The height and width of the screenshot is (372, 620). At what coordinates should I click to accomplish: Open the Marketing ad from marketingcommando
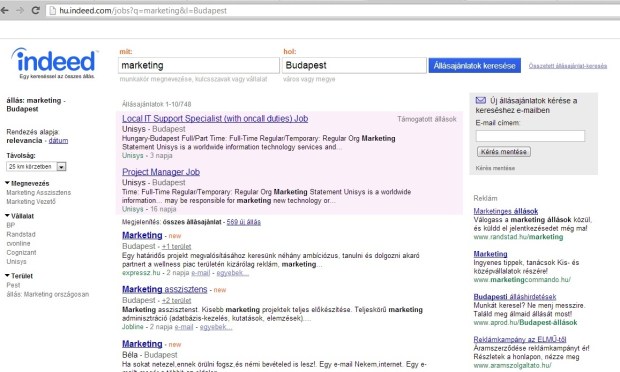[490, 254]
